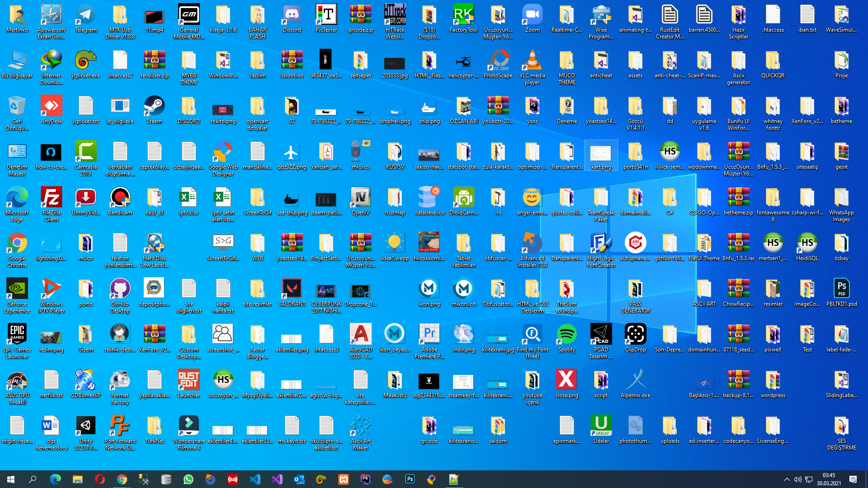
Task: Select the Geri Dönüşüm recycle bin
Action: [17, 114]
